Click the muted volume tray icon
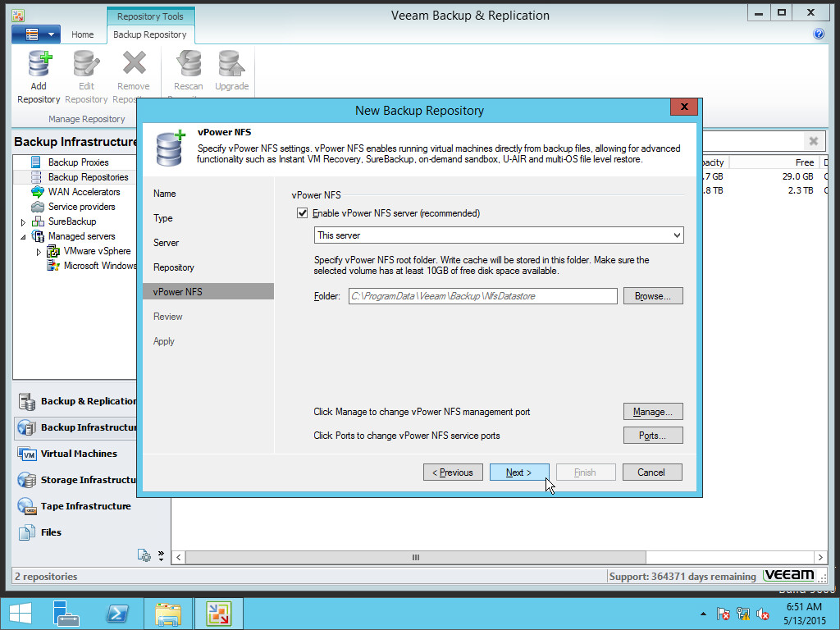The width and height of the screenshot is (840, 630). click(762, 614)
